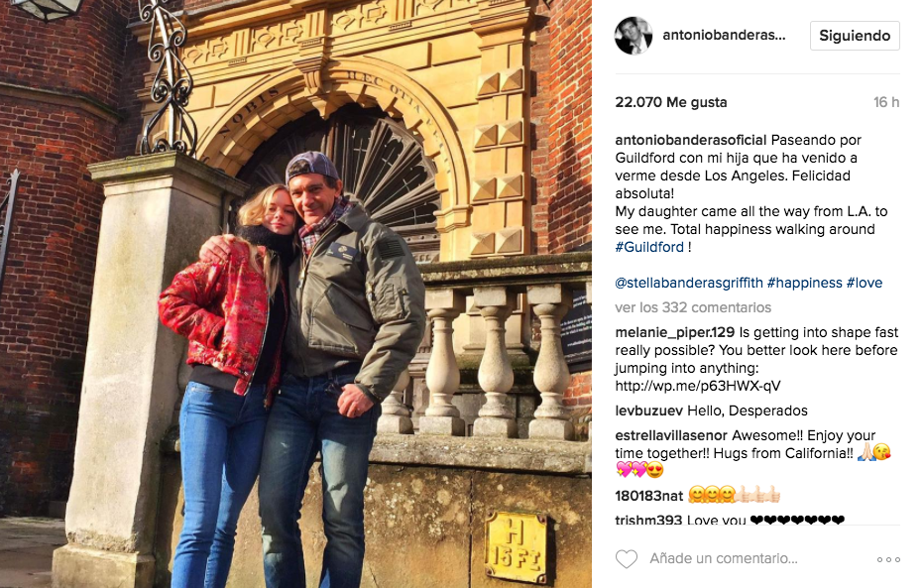
Task: Open 180183nat commenter profile
Action: coord(648,496)
